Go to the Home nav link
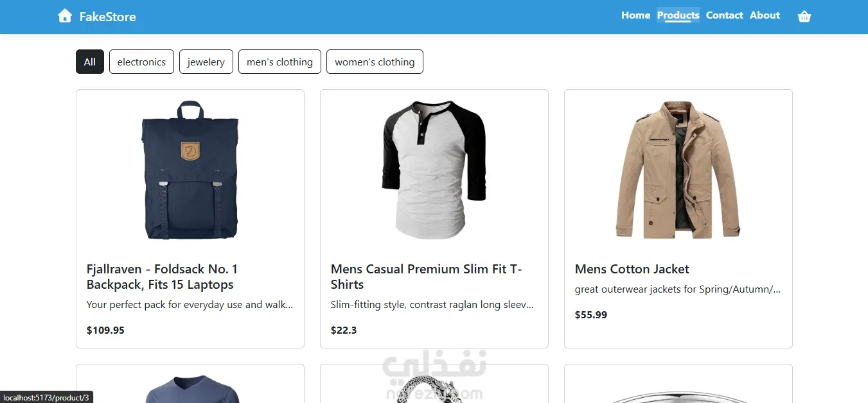This screenshot has width=868, height=403. (x=635, y=15)
